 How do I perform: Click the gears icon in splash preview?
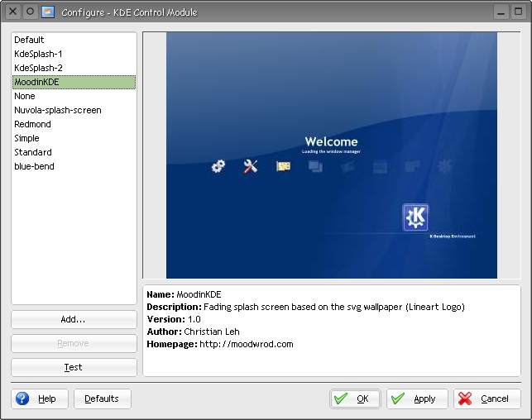[218, 166]
